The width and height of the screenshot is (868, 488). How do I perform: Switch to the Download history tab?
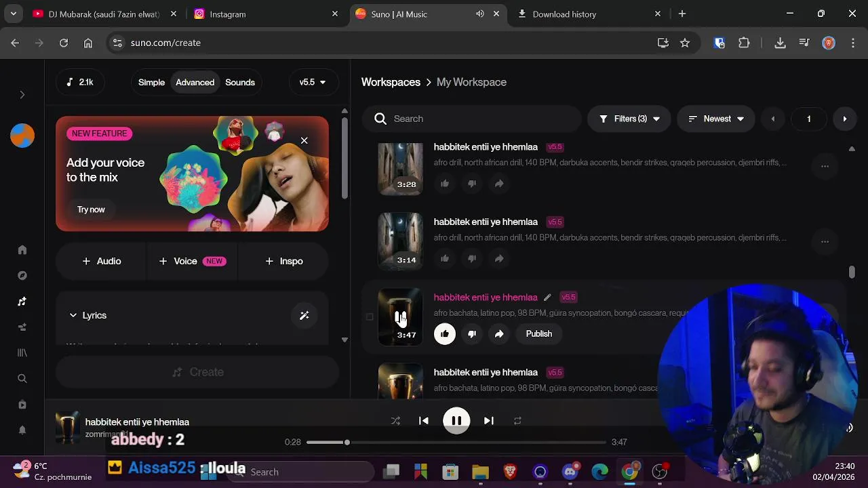click(589, 14)
